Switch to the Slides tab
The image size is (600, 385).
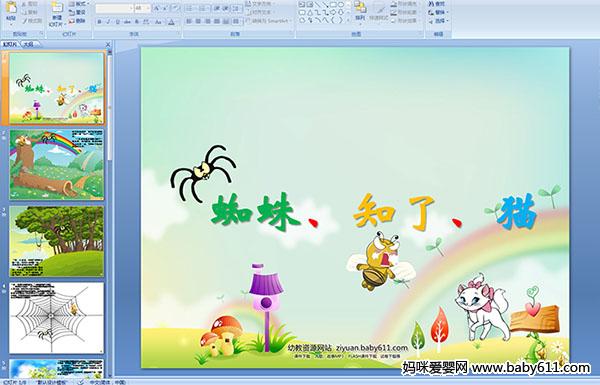click(10, 45)
